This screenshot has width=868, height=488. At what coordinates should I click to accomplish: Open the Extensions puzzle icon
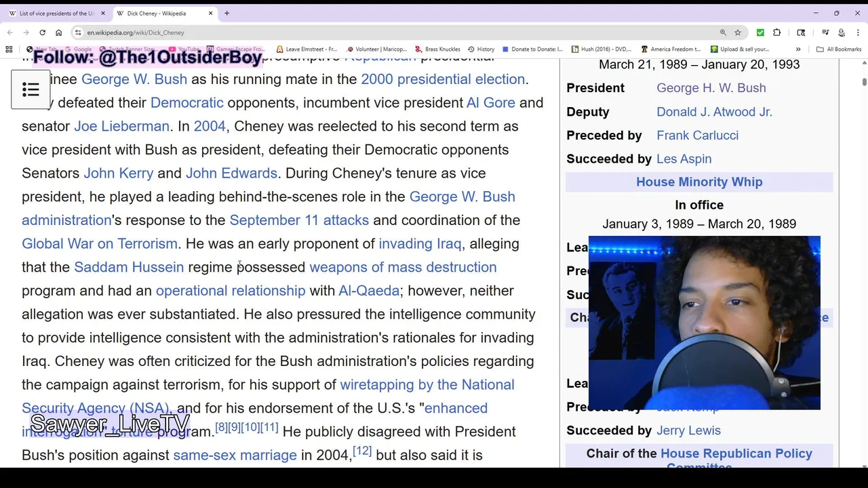[776, 33]
